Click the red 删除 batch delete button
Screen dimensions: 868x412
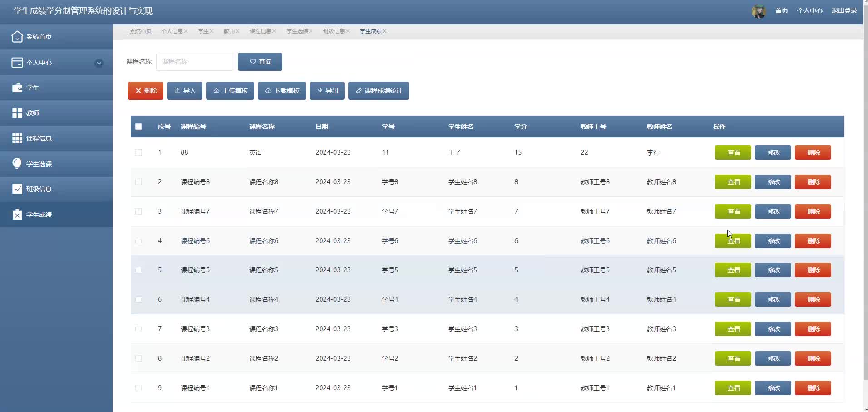(x=146, y=91)
